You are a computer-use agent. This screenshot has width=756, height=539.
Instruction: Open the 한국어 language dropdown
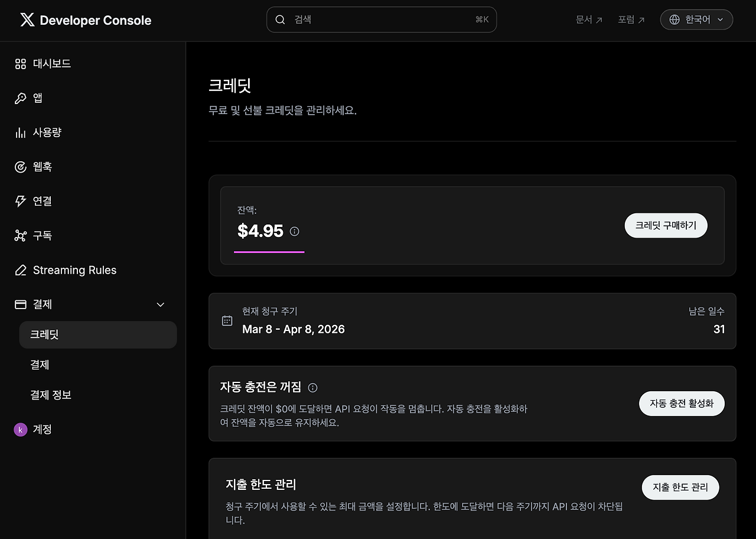pos(696,20)
